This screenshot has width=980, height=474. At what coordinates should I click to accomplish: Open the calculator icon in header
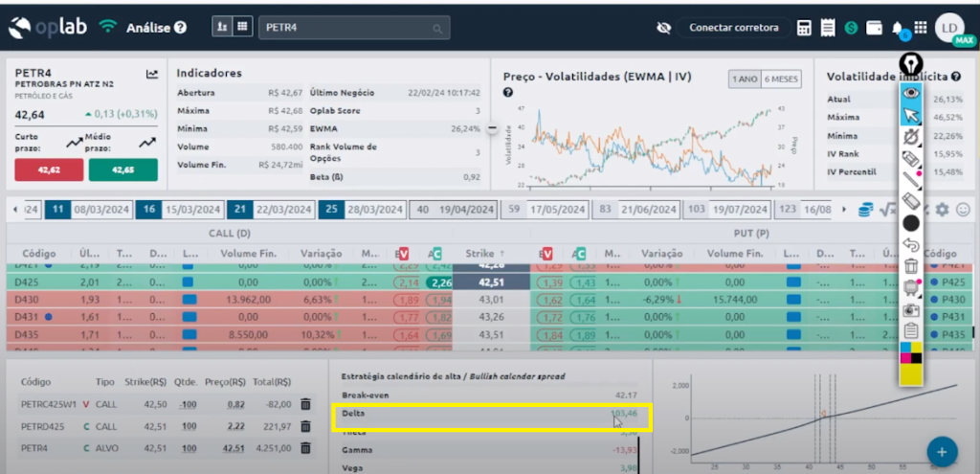point(804,28)
